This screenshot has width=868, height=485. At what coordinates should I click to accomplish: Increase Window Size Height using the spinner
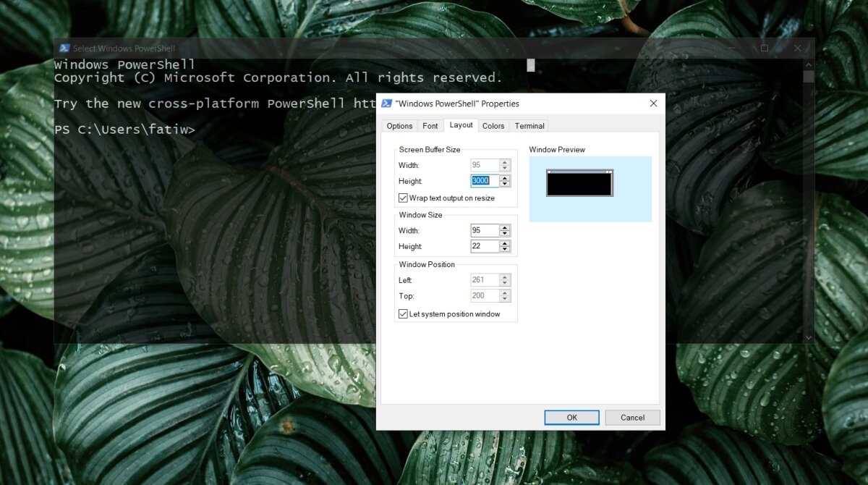504,243
